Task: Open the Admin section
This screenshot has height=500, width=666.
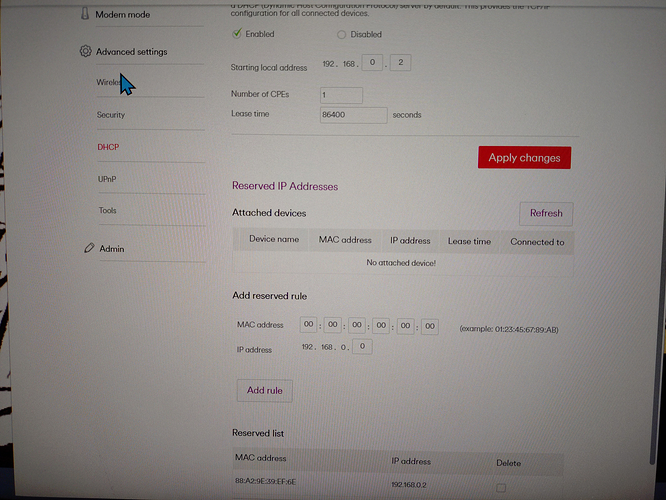Action: 112,249
